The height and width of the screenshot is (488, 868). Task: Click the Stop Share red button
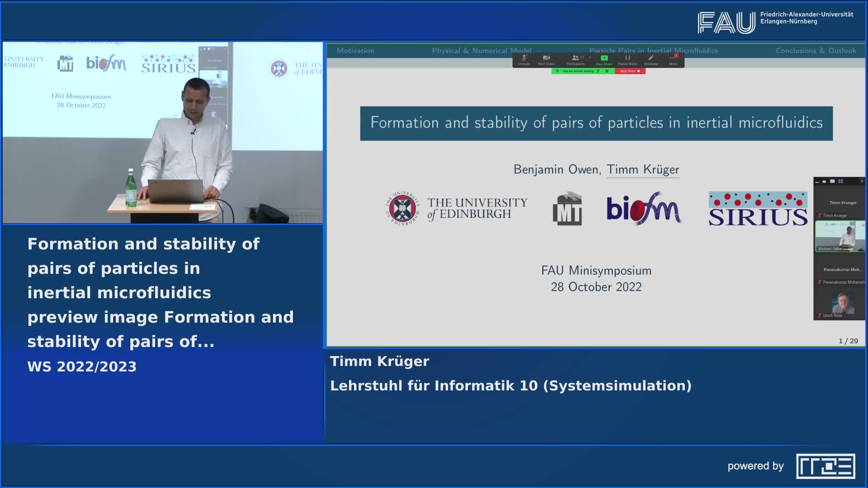point(630,71)
